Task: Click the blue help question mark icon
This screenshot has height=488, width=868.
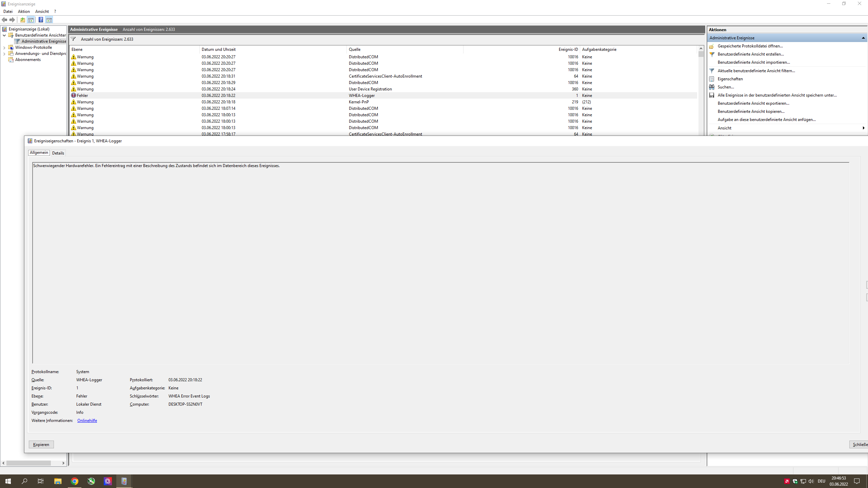Action: (41, 20)
